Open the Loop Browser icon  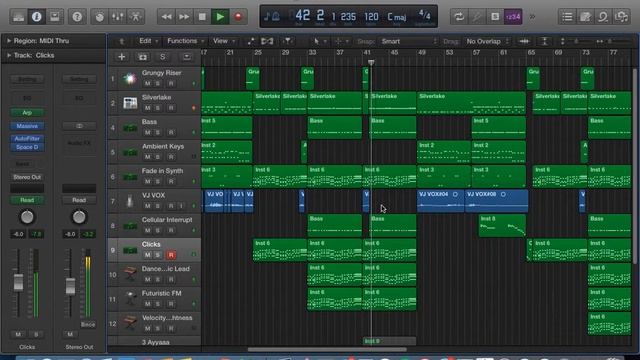click(x=603, y=17)
